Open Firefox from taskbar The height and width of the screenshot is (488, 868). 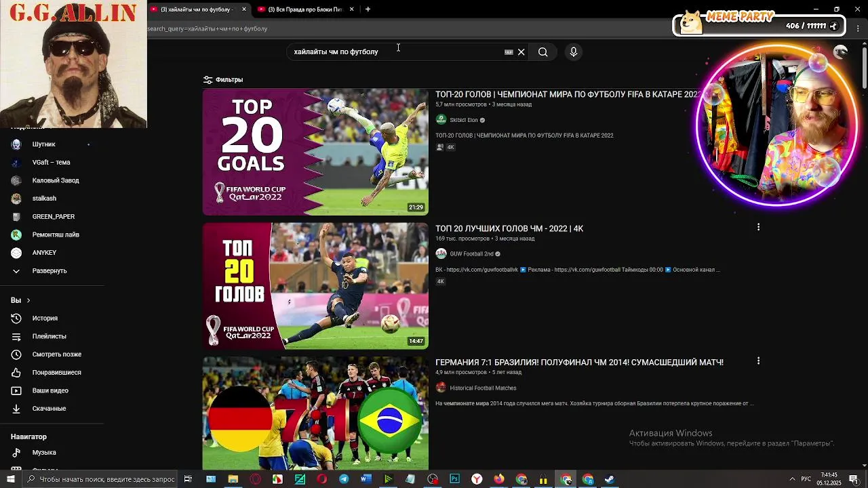(499, 479)
